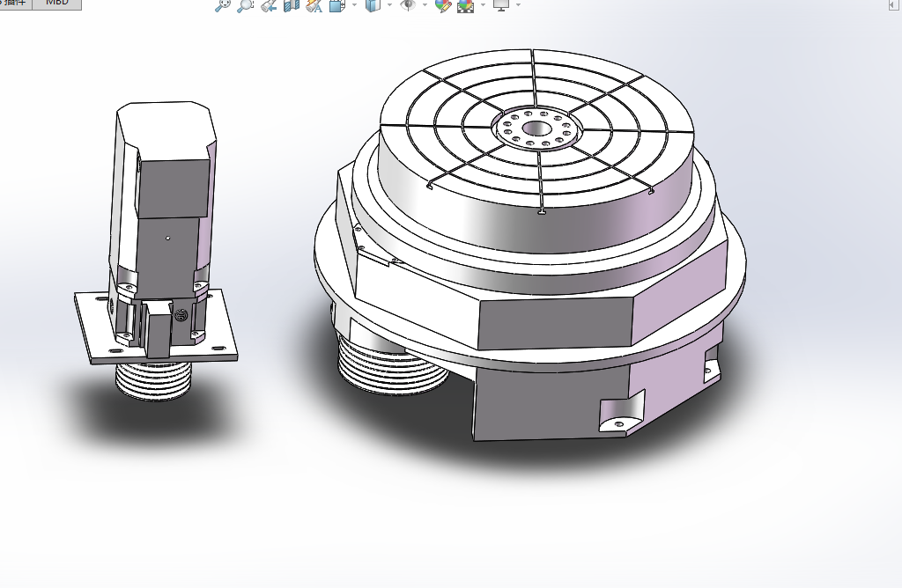902x588 pixels.
Task: Open the 插件 add-ins tab
Action: pos(16,4)
